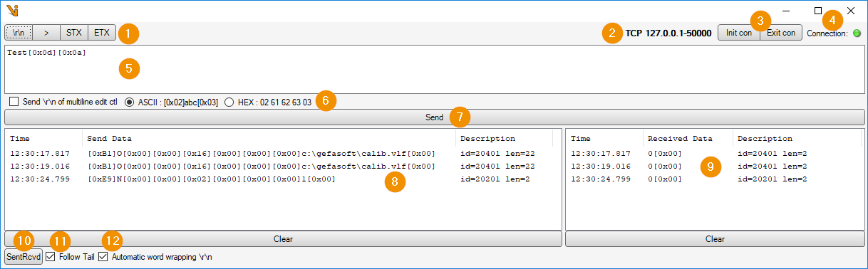Viewport: 868px width, 269px height.
Task: Maximize the window
Action: point(818,11)
